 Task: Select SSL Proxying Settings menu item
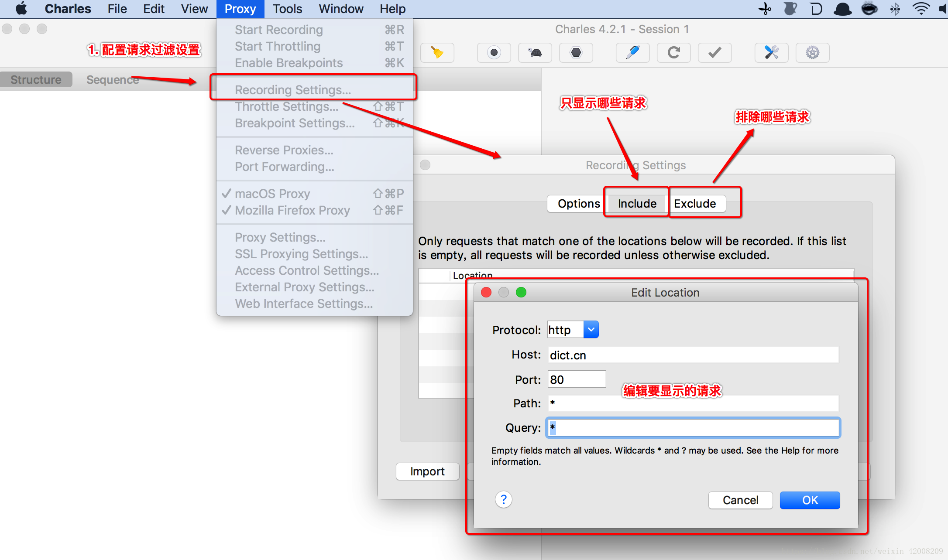click(314, 253)
